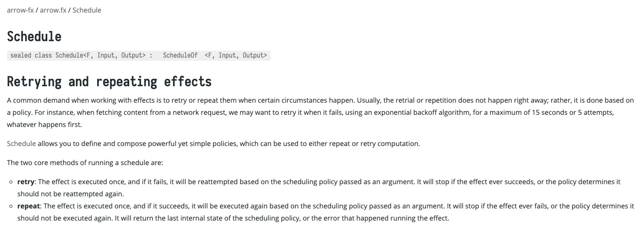644x234 pixels.
Task: Click the Schedule main heading
Action: point(34,36)
